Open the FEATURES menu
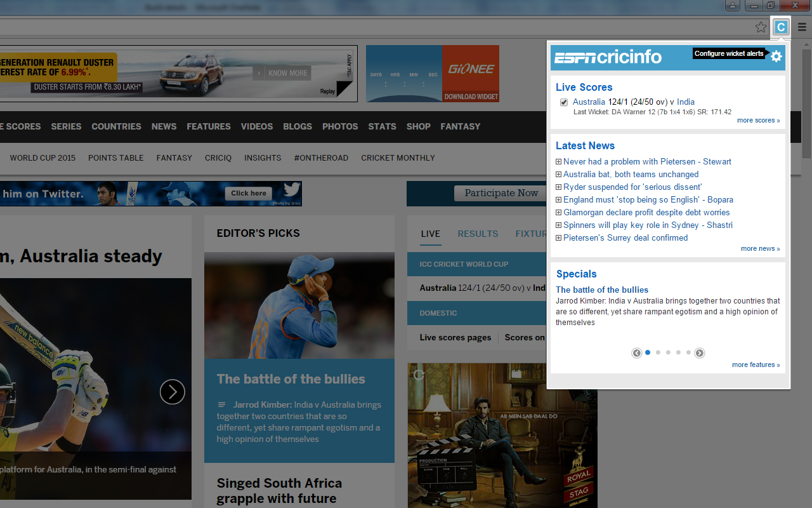Screen dimensions: 812x508 click(209, 126)
